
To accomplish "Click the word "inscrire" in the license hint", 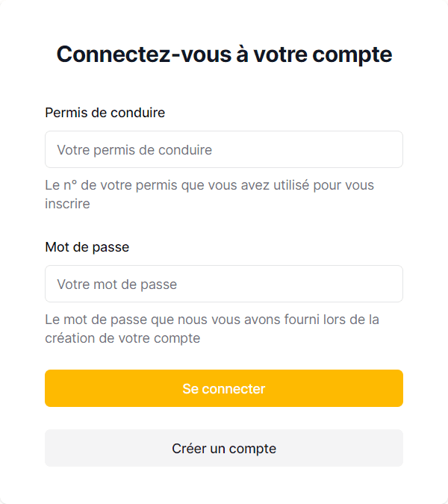I will click(x=67, y=203).
